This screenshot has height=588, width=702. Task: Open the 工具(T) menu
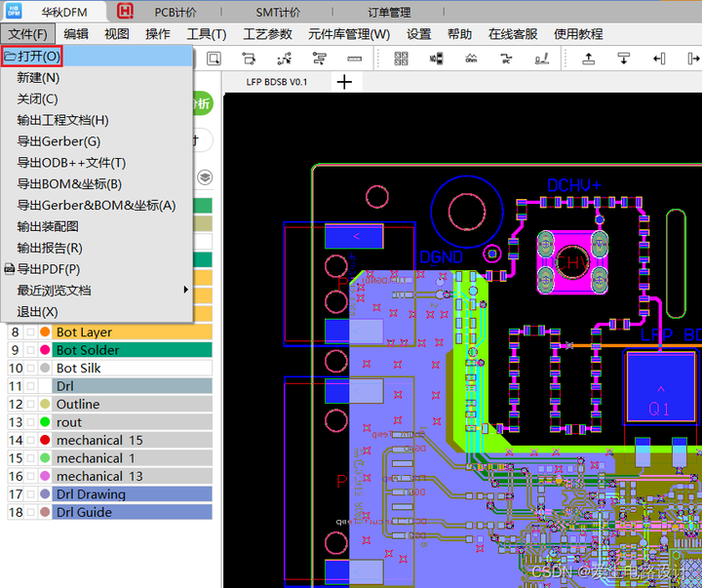(x=206, y=34)
